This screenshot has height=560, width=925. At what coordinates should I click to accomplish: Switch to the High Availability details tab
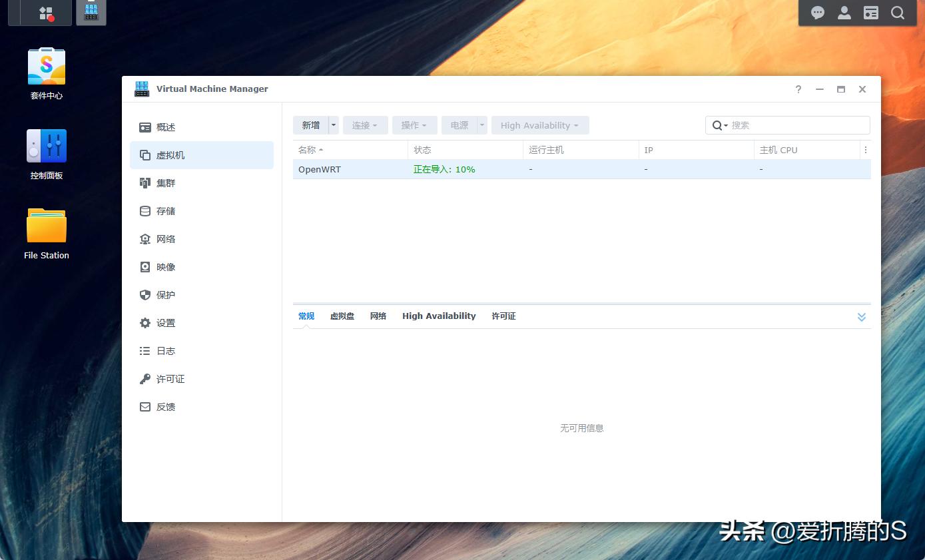(x=439, y=316)
